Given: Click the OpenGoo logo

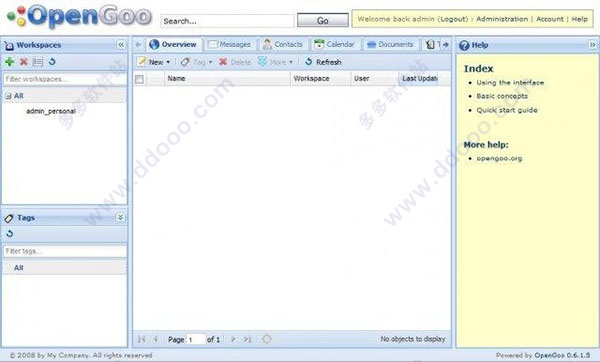Looking at the screenshot, I should click(x=80, y=16).
